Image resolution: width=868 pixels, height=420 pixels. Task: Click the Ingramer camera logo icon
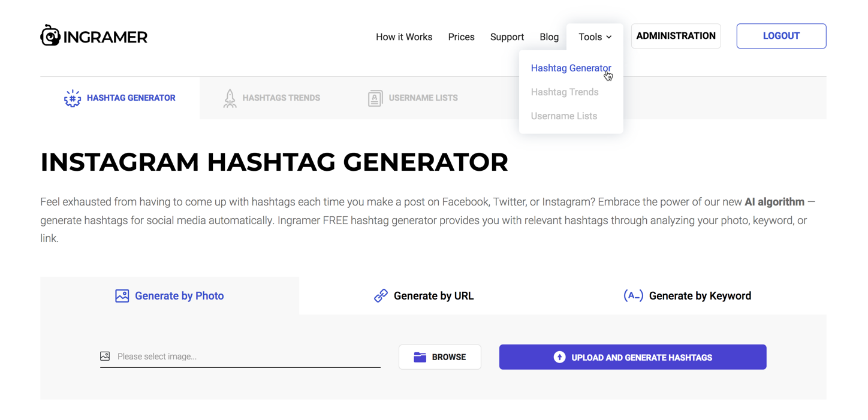pos(50,35)
